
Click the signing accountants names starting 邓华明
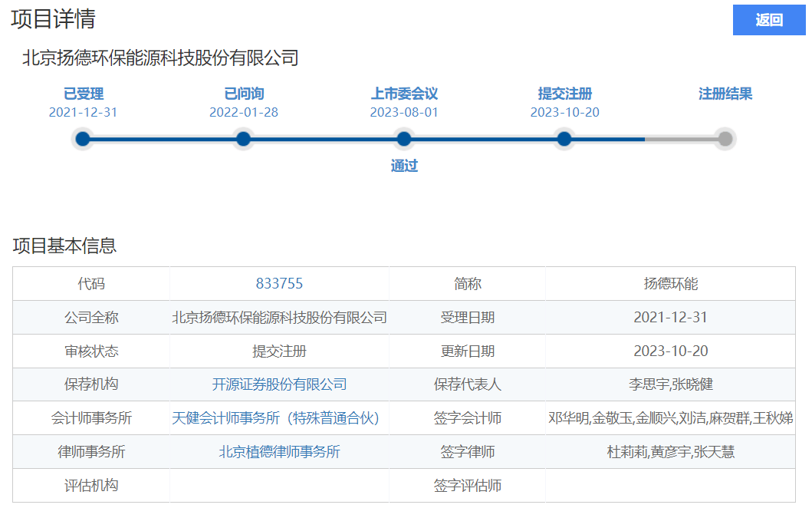671,417
